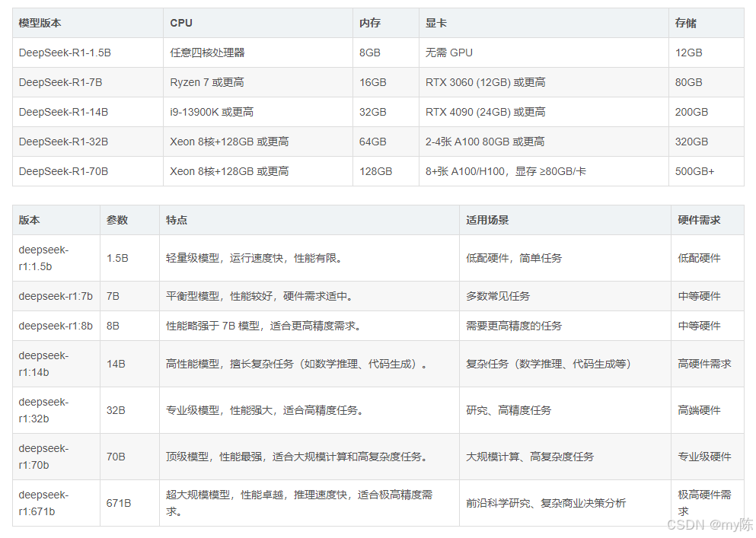Select the 'Ryzen 7 或更高' cell
Image resolution: width=756 pixels, height=538 pixels.
258,82
